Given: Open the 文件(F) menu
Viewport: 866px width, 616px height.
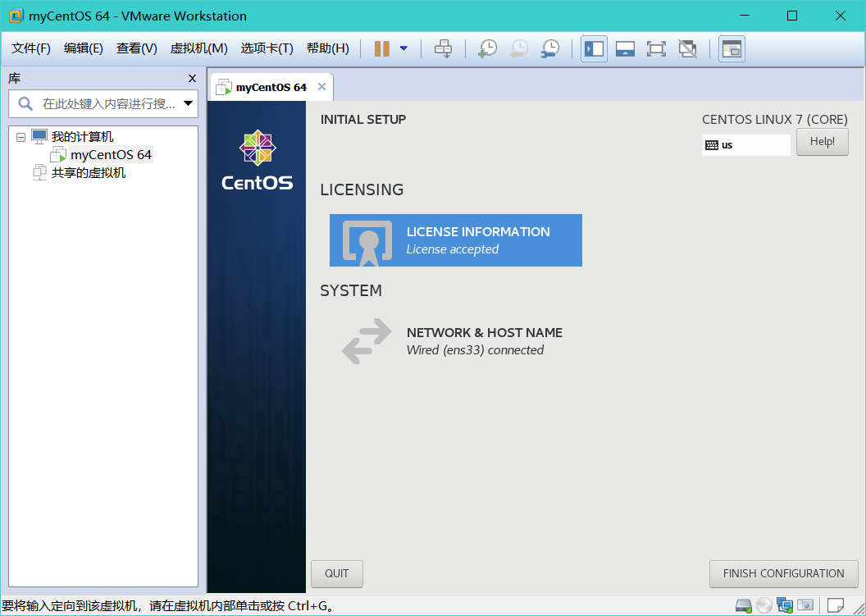Looking at the screenshot, I should coord(31,48).
